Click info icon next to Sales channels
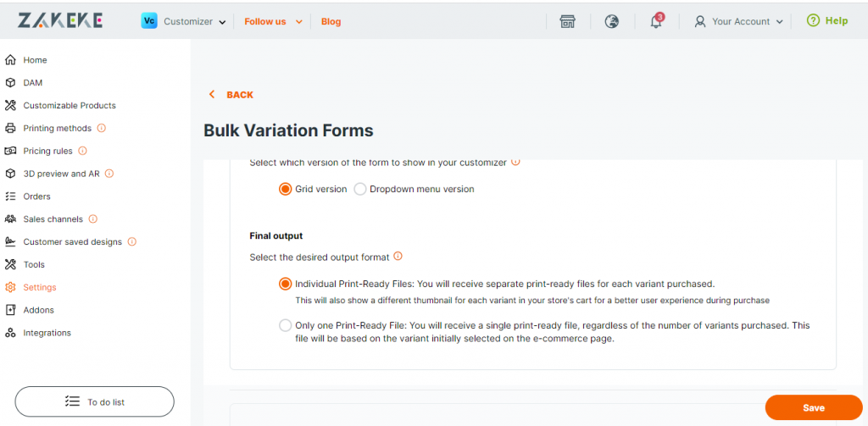The image size is (868, 426). pos(93,219)
